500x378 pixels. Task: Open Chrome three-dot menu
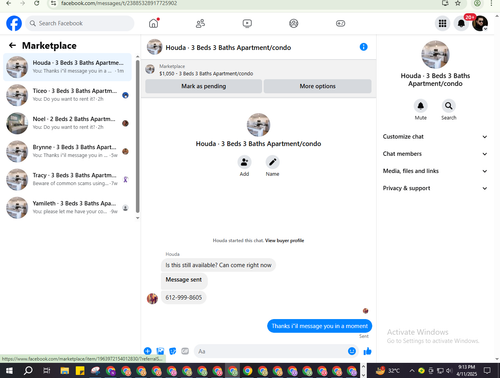tap(491, 3)
